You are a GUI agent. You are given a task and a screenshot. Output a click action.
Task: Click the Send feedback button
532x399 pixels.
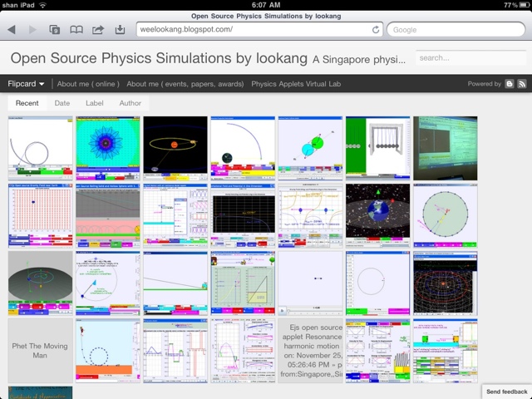506,392
